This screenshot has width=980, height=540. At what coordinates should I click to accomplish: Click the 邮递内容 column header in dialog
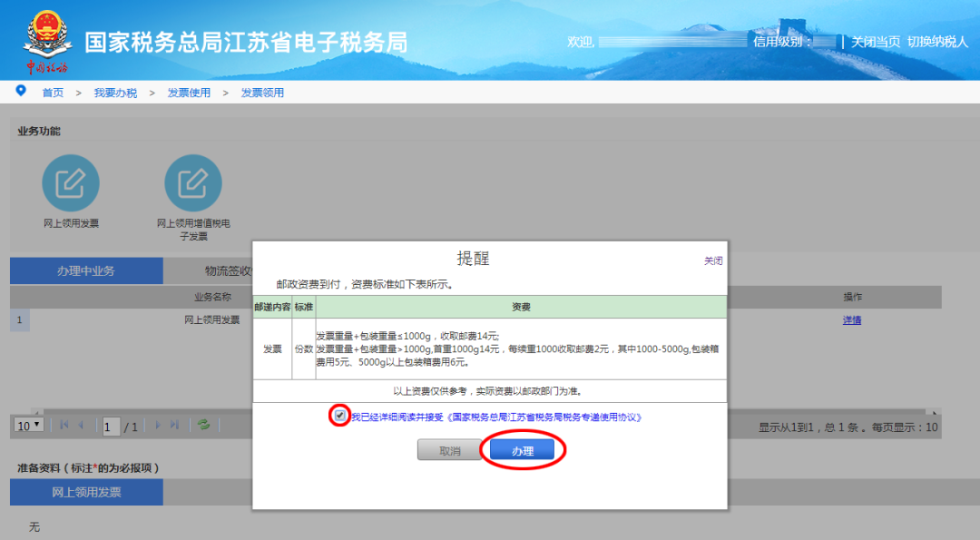272,307
